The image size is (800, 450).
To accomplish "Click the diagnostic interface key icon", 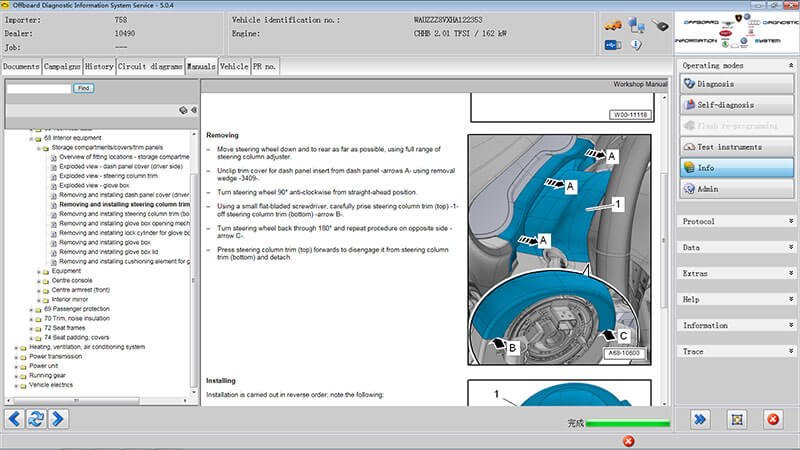I will 660,25.
